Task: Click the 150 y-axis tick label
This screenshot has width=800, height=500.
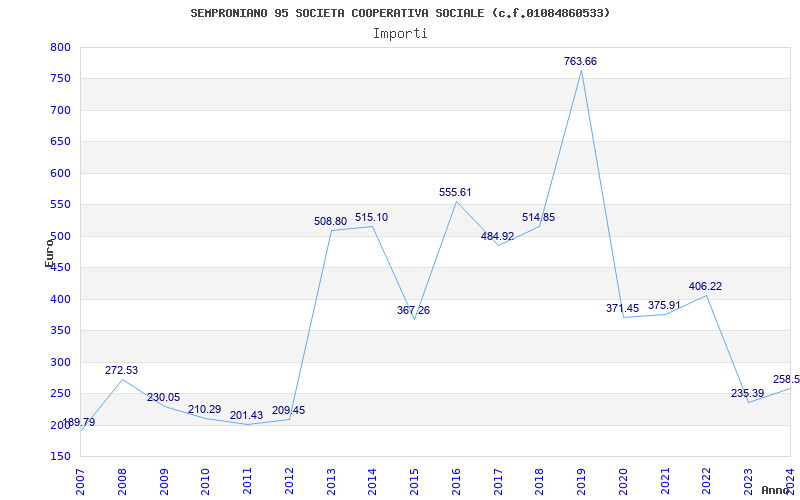Action: [x=60, y=457]
